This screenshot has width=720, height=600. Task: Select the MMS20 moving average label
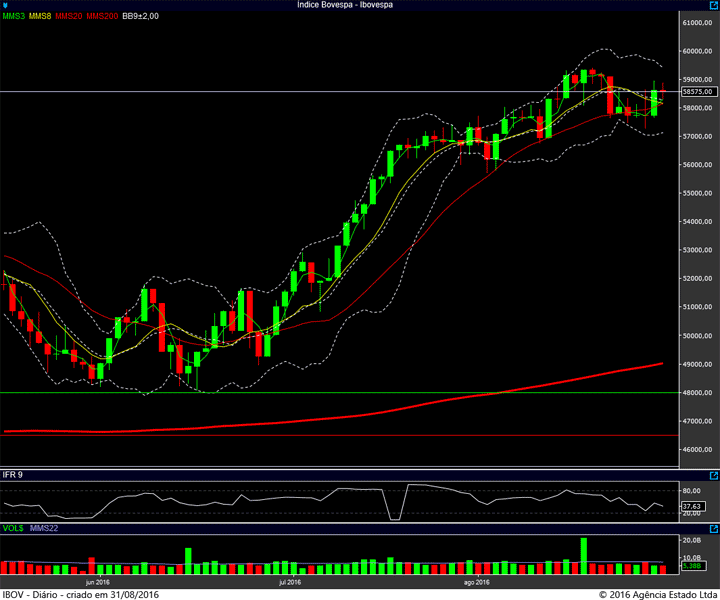[x=68, y=16]
